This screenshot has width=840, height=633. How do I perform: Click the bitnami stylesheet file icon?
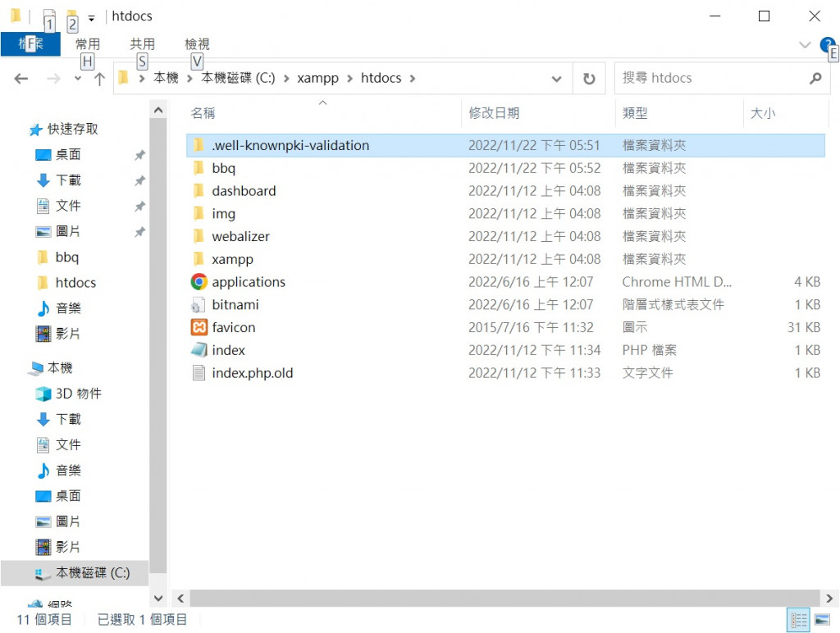pos(199,305)
